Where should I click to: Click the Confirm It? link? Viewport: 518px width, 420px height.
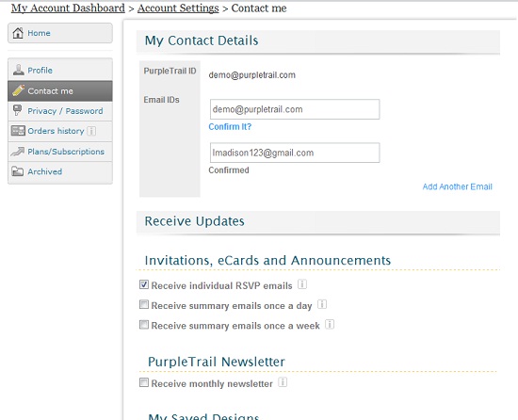click(230, 127)
